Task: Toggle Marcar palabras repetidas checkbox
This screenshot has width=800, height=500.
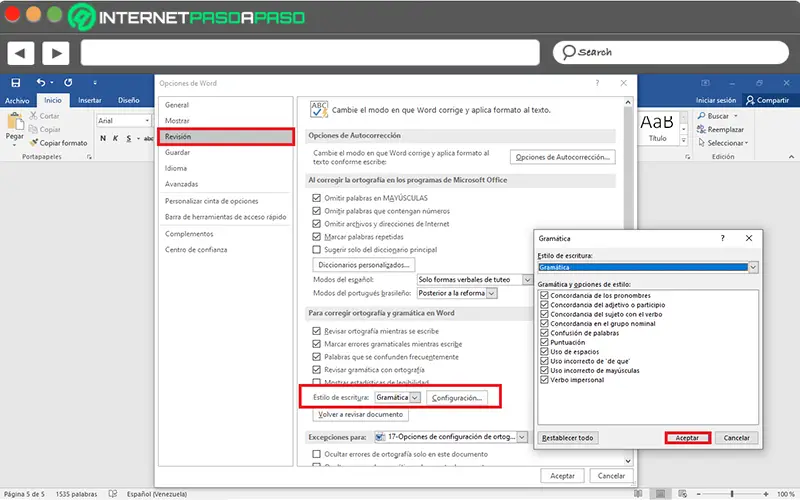Action: click(x=316, y=237)
